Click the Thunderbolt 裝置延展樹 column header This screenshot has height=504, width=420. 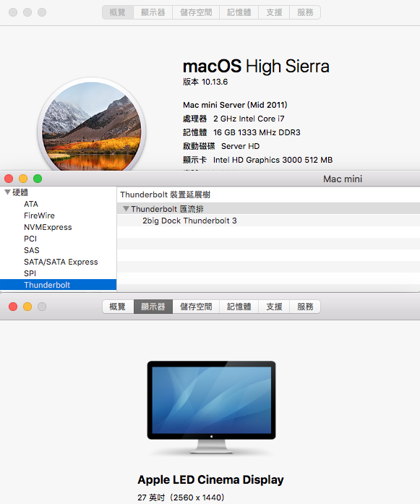tap(165, 195)
